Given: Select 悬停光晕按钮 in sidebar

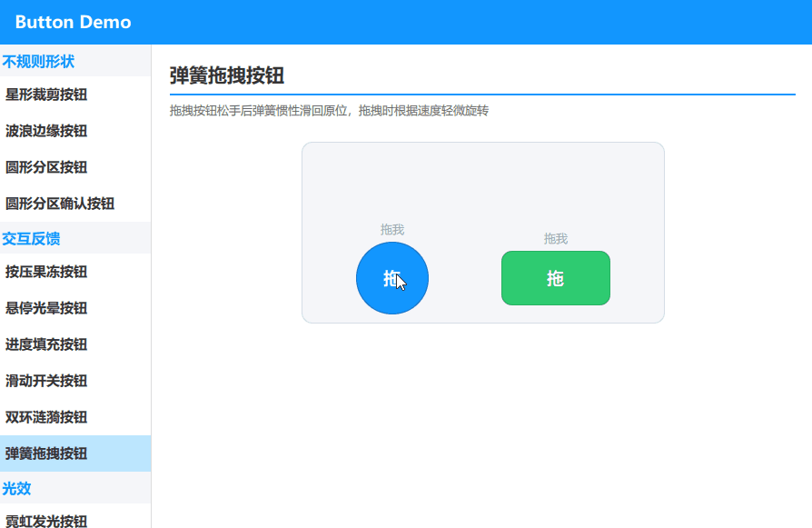Looking at the screenshot, I should point(75,308).
